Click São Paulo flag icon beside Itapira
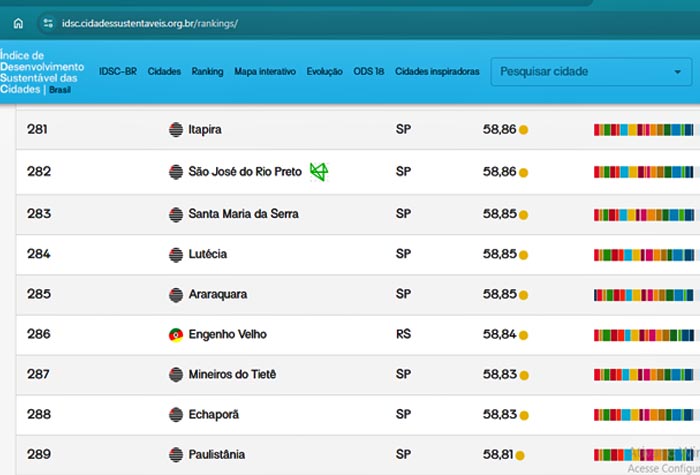Screen dimensions: 700x475 (176, 130)
